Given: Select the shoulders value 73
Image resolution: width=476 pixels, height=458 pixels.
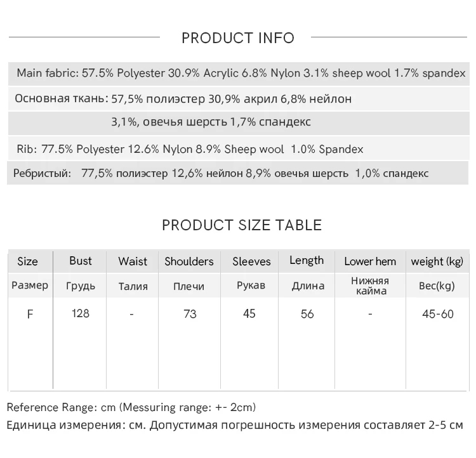Looking at the screenshot, I should [x=189, y=314].
